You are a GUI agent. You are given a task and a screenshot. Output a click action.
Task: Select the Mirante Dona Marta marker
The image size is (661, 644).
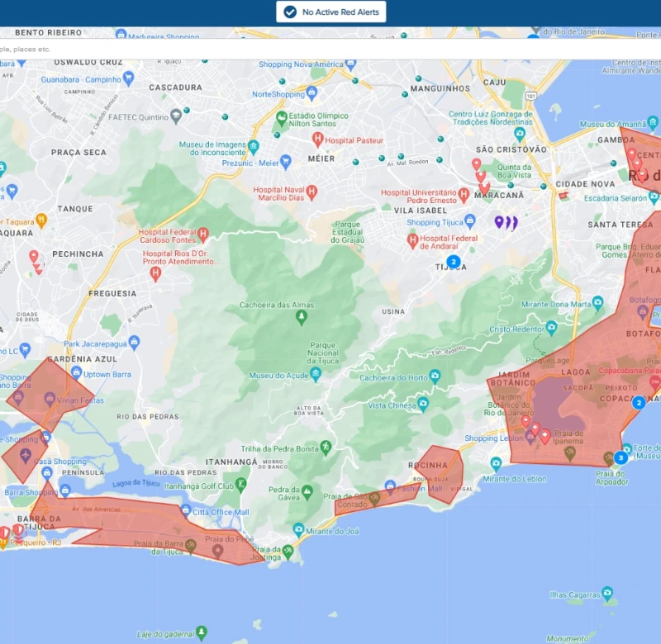point(597,302)
